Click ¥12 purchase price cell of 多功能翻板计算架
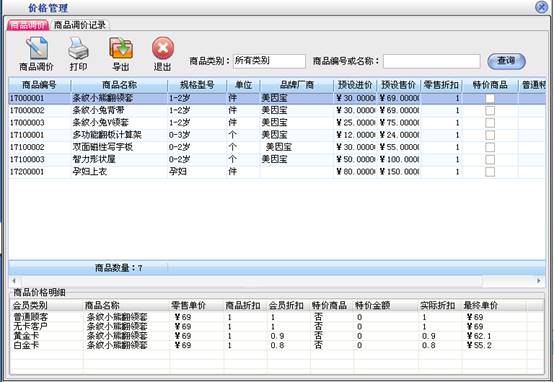554x382 pixels. click(356, 135)
